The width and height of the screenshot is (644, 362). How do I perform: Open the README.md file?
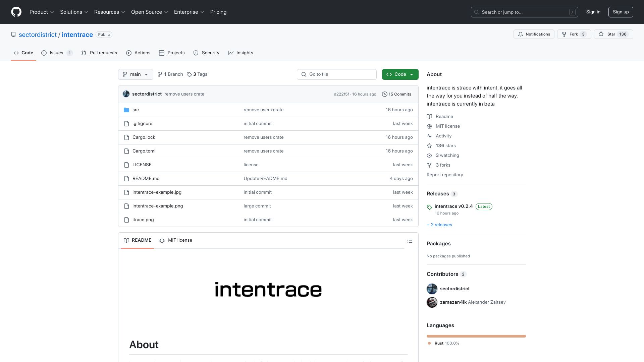coord(146,179)
